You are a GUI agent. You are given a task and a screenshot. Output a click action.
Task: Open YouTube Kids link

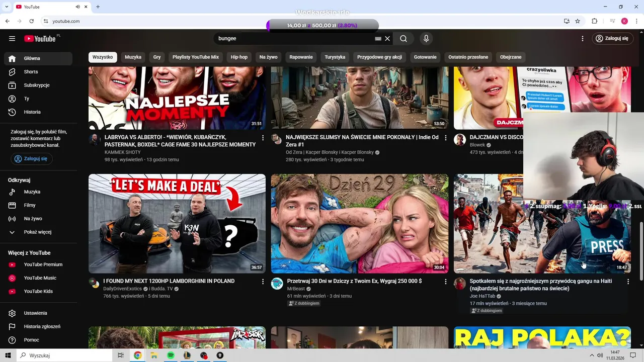[38, 291]
